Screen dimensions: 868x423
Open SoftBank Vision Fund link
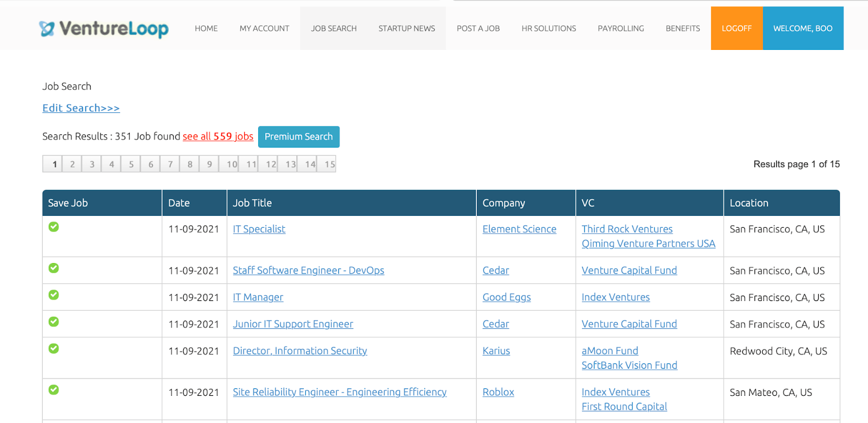[629, 365]
